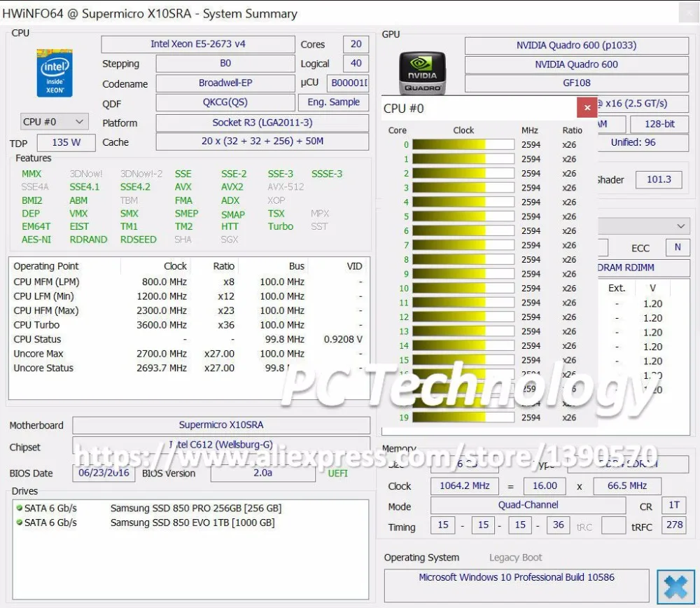
Task: Click the Uncore Max row
Action: click(189, 354)
